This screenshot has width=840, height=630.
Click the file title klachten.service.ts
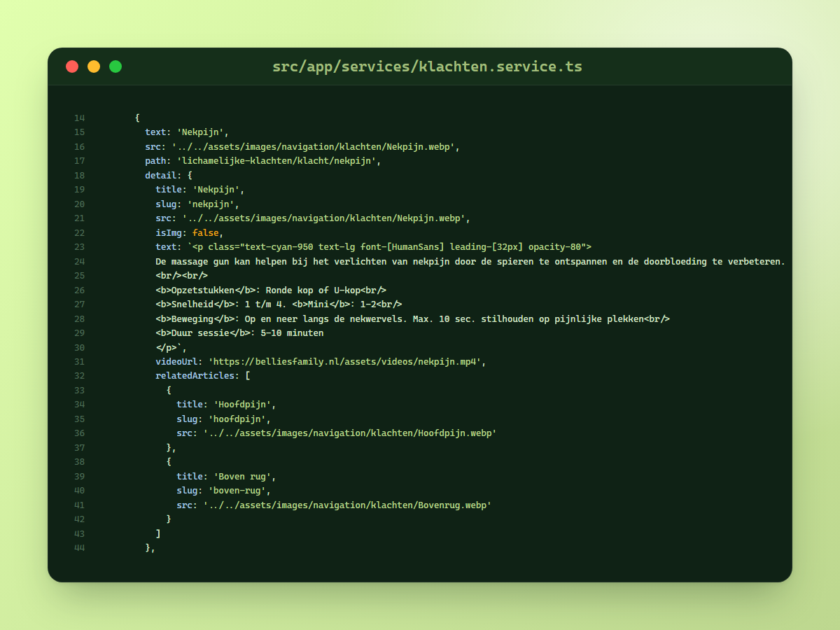(x=427, y=66)
